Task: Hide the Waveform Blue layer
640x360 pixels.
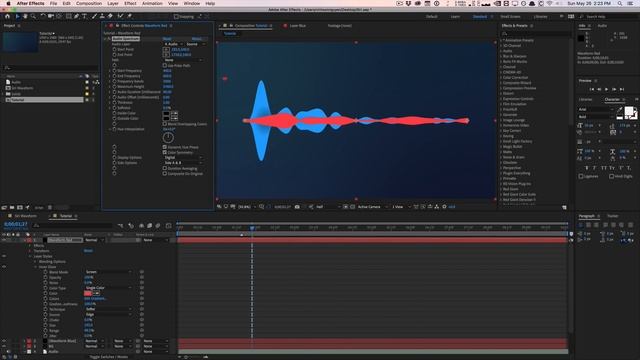Action: (x=4, y=341)
